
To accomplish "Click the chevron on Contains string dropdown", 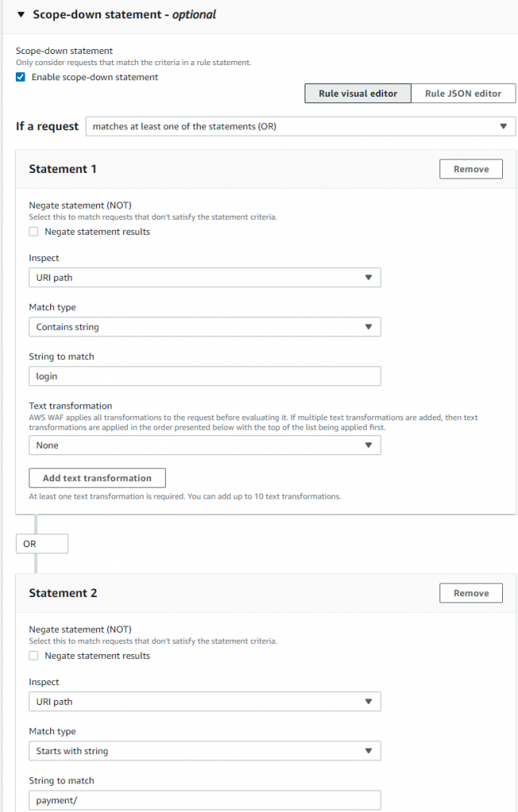I will [367, 326].
